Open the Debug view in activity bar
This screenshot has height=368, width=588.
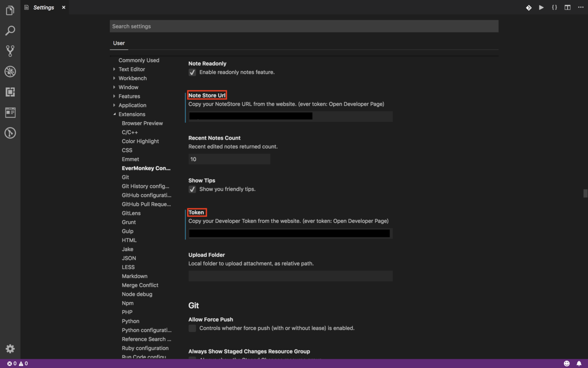coord(10,72)
